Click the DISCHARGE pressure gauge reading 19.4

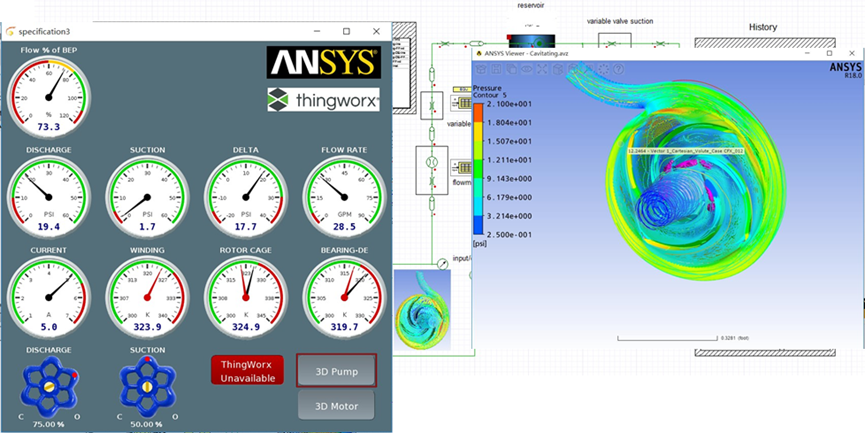click(49, 197)
